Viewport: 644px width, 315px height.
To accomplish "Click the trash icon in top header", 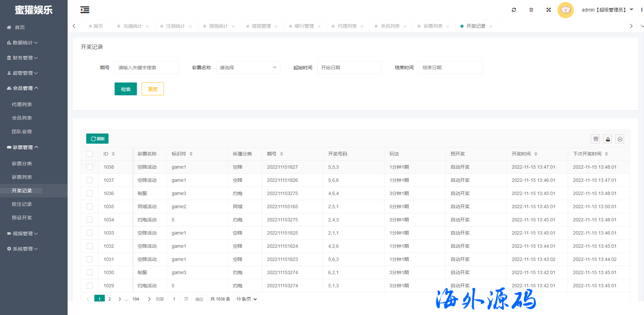I will click(x=531, y=10).
